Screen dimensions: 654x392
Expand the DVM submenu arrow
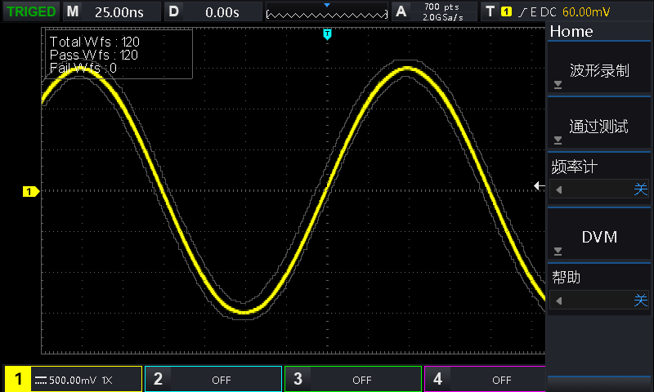click(558, 251)
